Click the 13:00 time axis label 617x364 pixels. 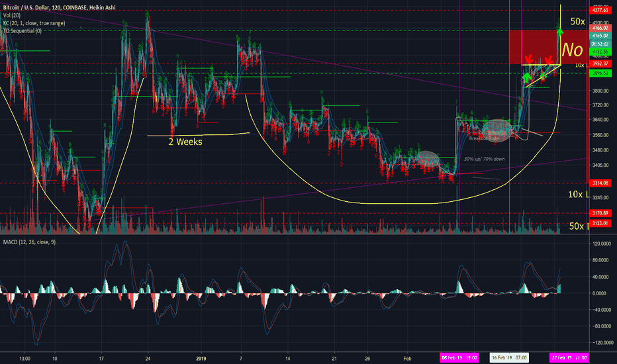pos(24,359)
